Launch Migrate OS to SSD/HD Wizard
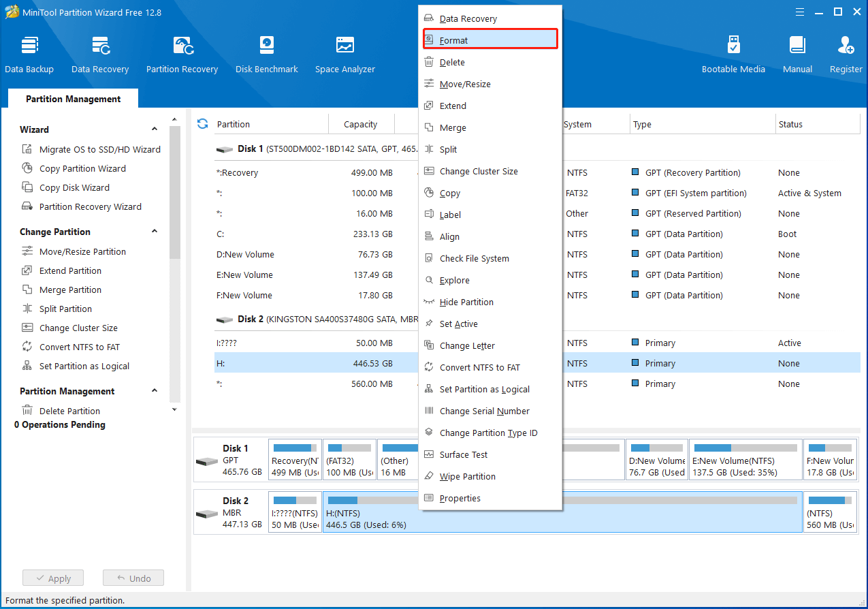Screen dimensions: 868x609 coord(91,149)
